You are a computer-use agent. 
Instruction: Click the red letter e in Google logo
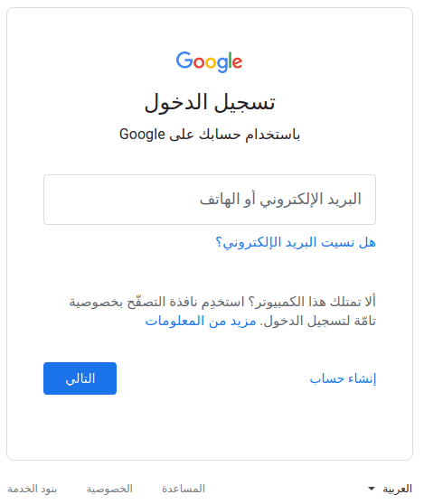pos(238,62)
